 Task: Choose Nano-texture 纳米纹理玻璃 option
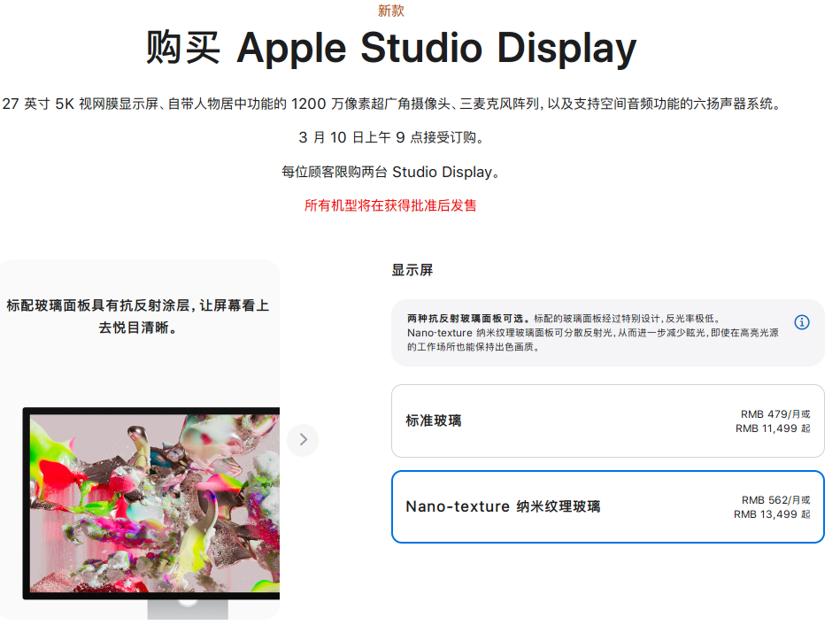tap(607, 506)
